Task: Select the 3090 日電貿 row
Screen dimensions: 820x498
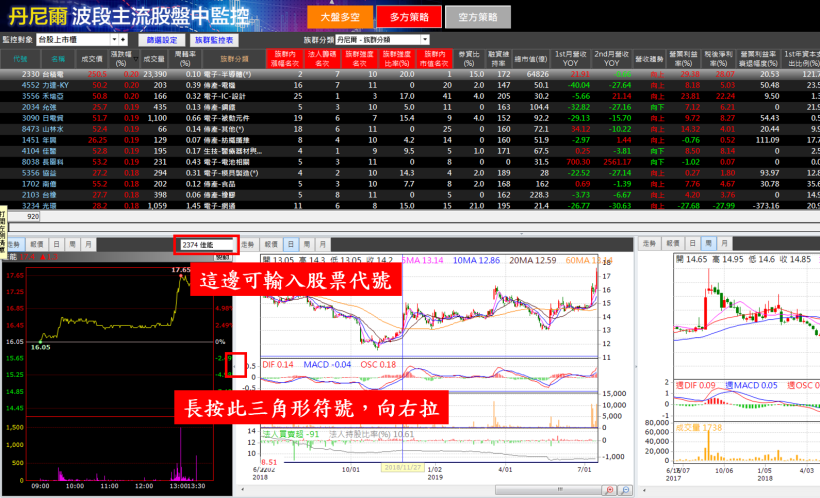Action: 410,118
